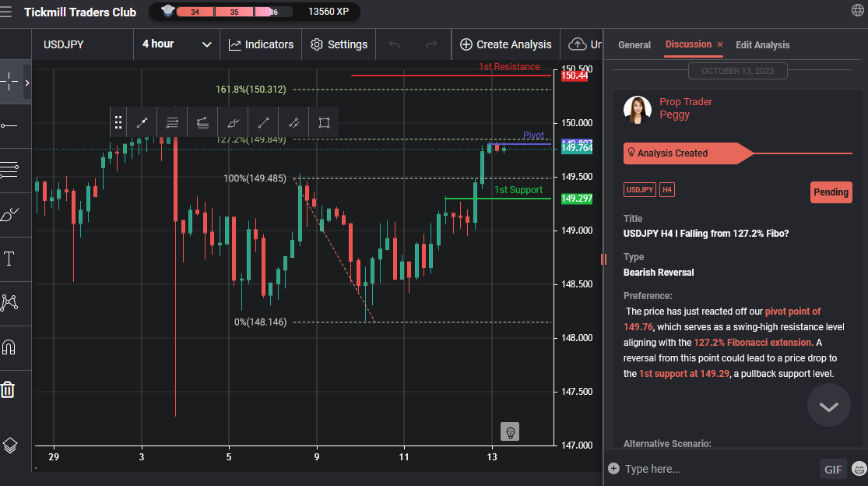Select Fibonacci fan tool in floating toolbar
Screen dimensions: 868x486
(202, 122)
